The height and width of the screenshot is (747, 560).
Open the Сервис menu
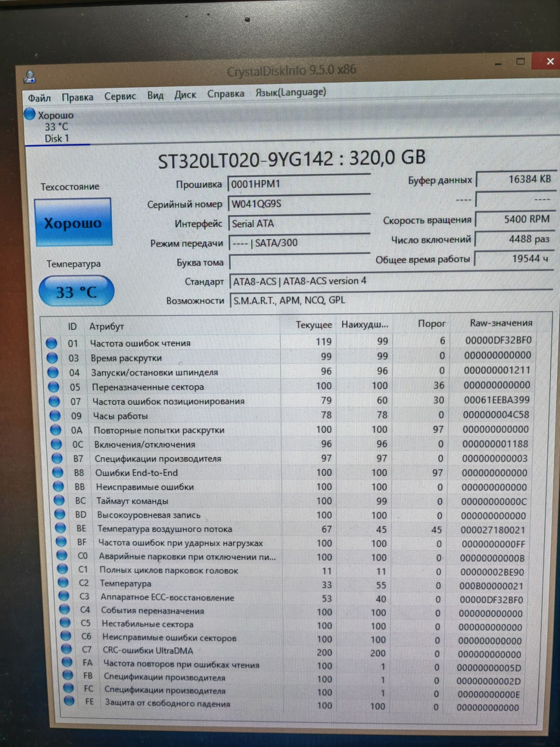coord(120,96)
